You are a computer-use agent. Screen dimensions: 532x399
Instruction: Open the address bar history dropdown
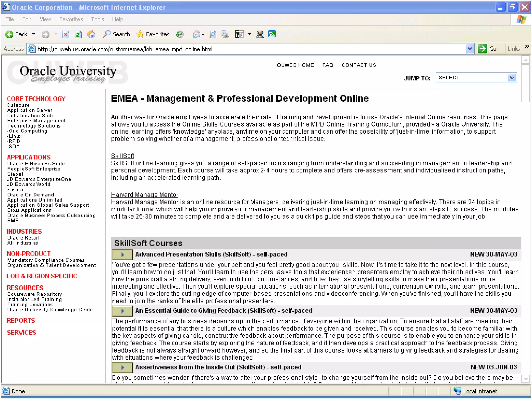tap(469, 49)
